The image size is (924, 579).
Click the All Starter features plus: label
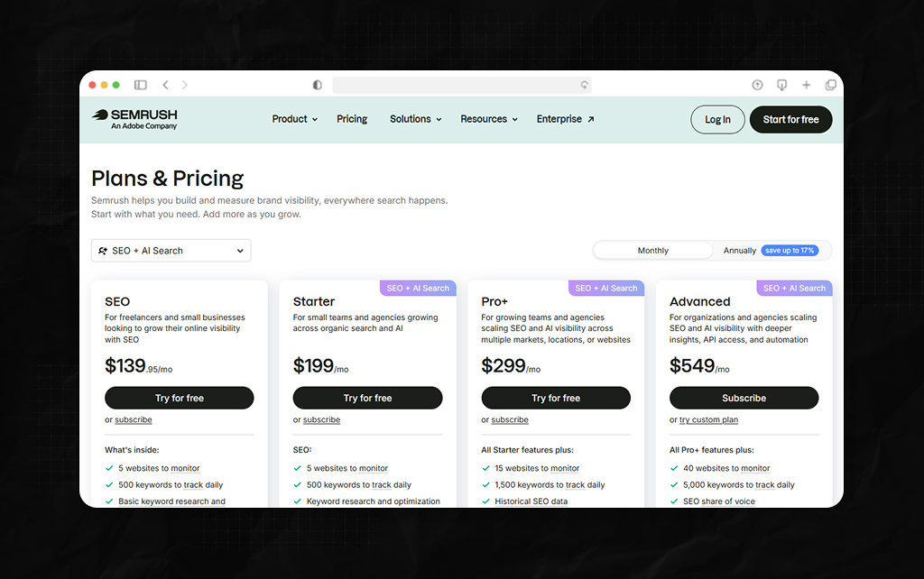[527, 450]
